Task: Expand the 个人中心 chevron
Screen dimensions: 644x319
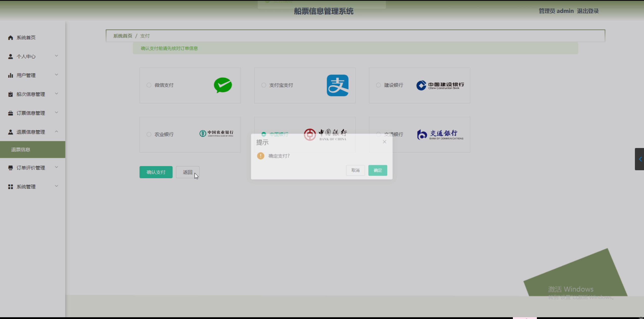Action: point(56,56)
